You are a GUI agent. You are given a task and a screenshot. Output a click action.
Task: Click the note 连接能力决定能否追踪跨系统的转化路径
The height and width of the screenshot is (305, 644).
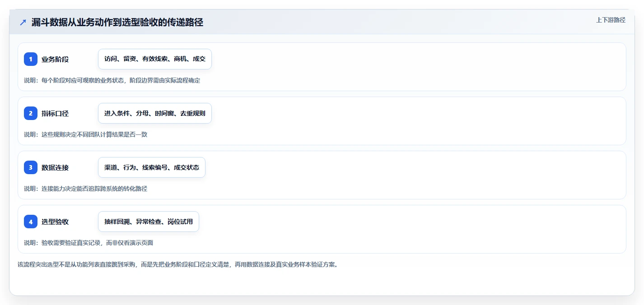tap(86, 189)
